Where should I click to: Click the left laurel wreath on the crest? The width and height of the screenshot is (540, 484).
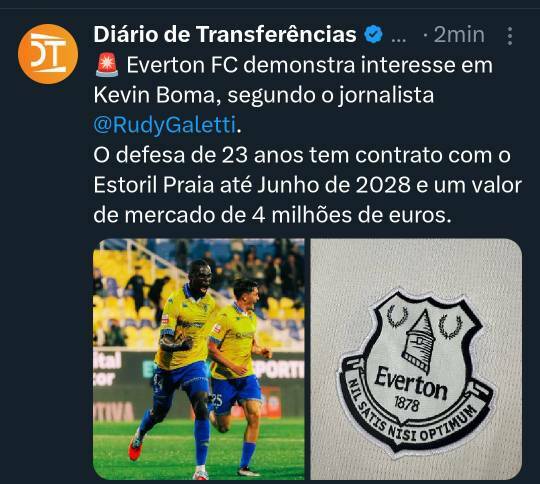tap(397, 316)
